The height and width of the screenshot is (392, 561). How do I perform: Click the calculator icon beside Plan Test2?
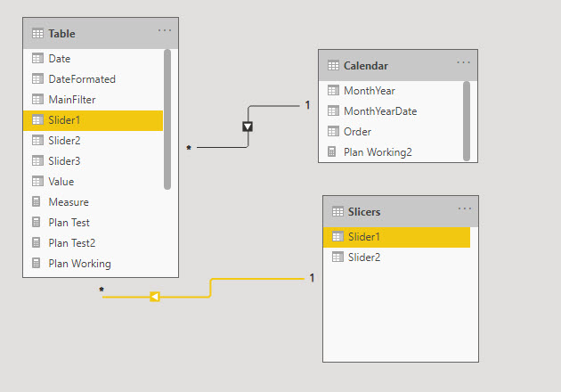[x=37, y=242]
